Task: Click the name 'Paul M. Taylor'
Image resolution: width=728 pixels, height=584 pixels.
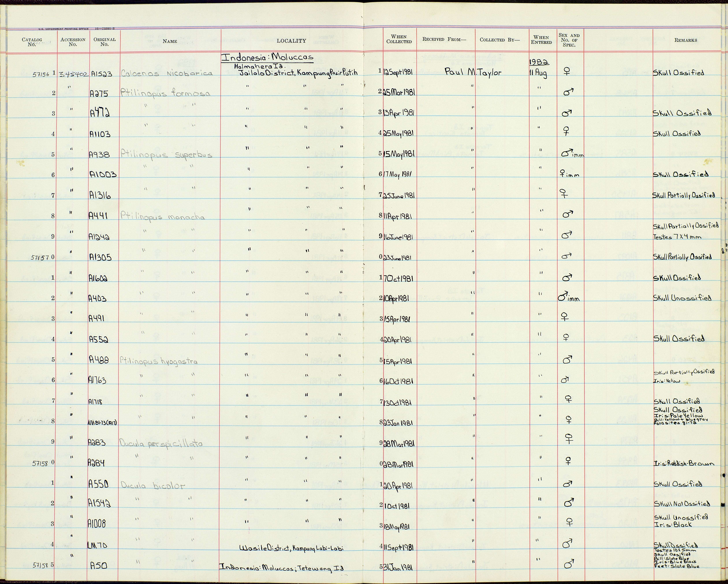Action: pos(473,72)
